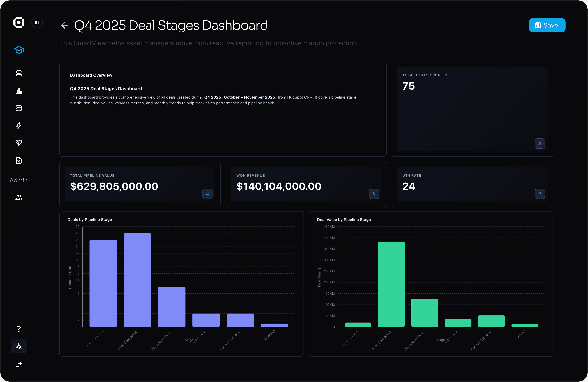The height and width of the screenshot is (382, 588).
Task: Toggle the percent badge on Win Rate card
Action: coord(540,194)
